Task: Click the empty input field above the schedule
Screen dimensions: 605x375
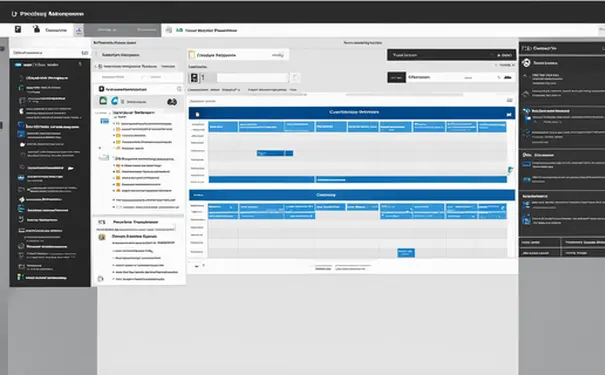Action: 253,78
